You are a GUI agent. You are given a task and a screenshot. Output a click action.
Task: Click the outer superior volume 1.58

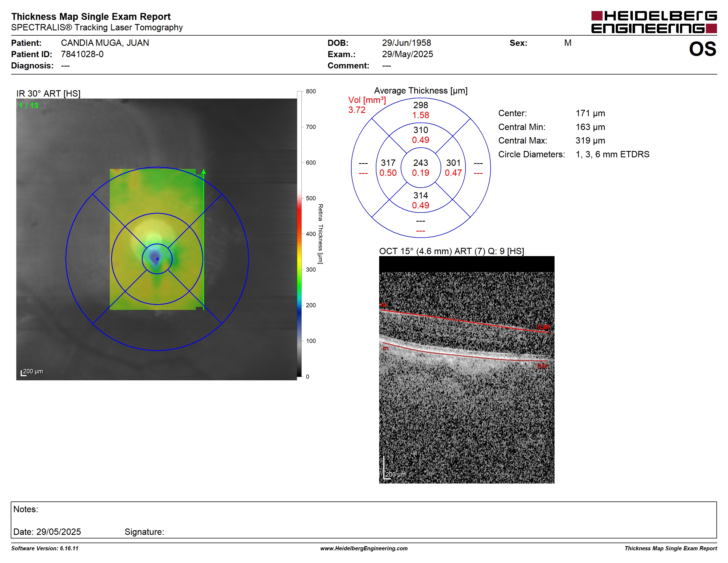click(x=420, y=115)
